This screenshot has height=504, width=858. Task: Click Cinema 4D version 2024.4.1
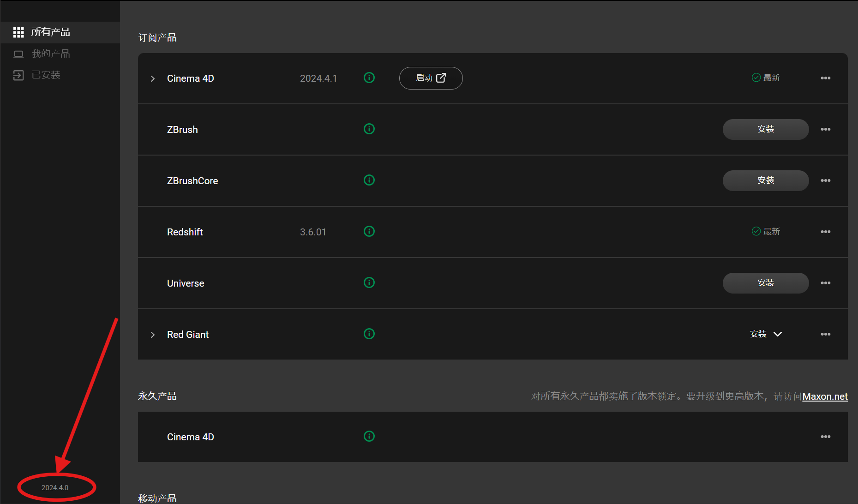[318, 78]
